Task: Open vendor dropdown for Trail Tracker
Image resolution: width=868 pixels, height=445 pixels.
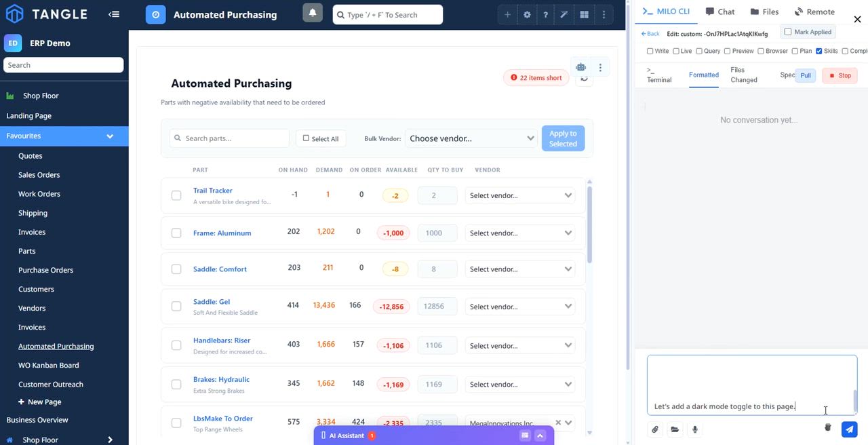Action: (x=520, y=195)
